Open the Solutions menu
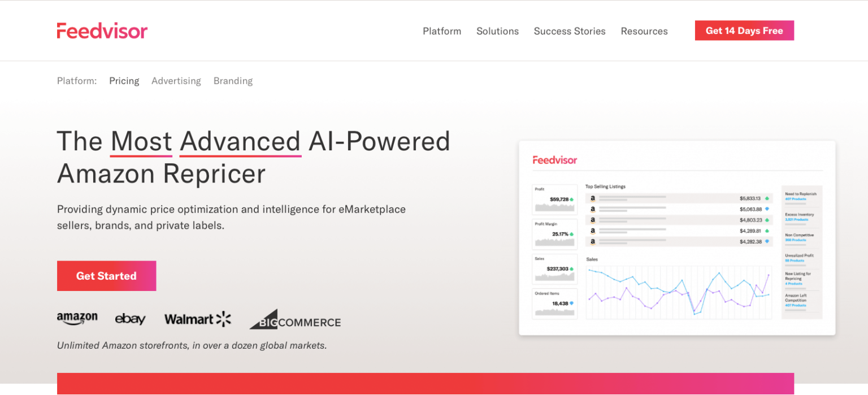Screen dimensions: 868x395 click(497, 31)
